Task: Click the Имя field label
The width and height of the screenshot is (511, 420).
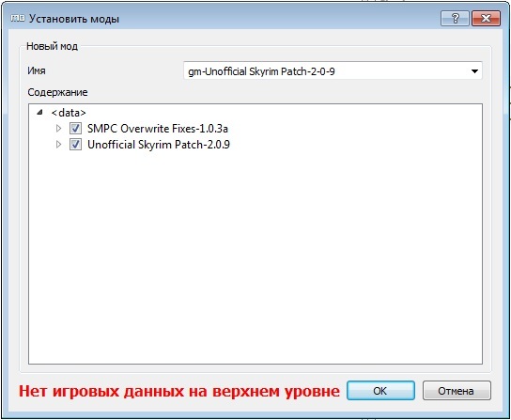Action: [x=37, y=70]
